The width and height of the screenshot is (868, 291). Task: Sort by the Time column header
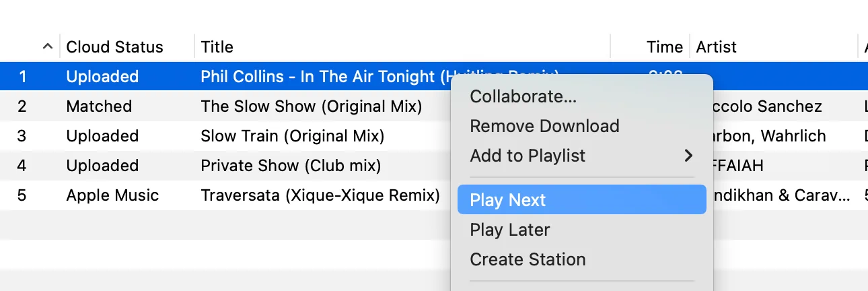[664, 47]
